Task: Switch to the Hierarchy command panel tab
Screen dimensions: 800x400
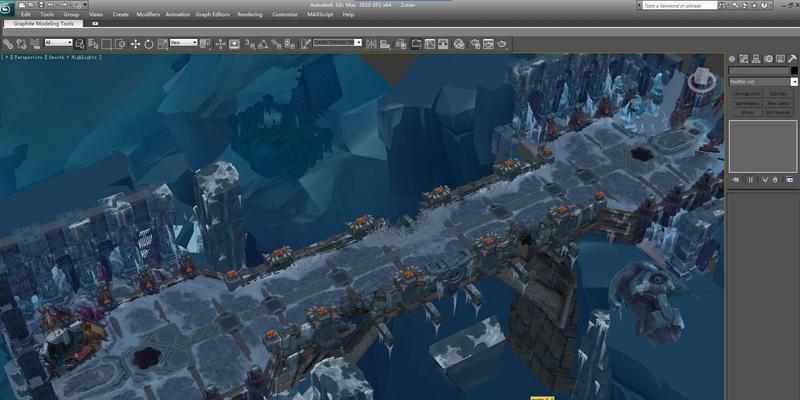Action: coord(756,59)
